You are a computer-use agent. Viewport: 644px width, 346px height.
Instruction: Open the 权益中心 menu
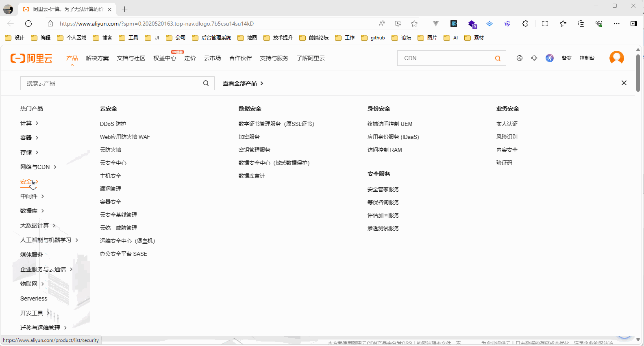point(165,58)
